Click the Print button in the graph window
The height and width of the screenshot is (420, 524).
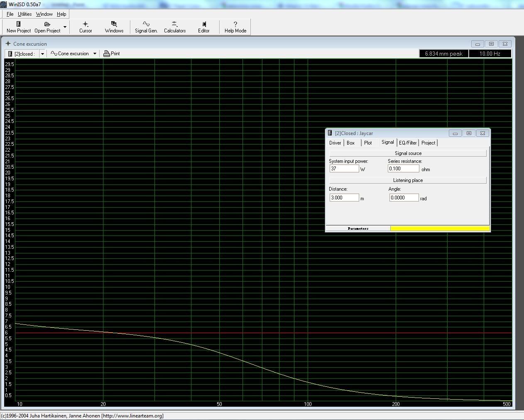click(x=112, y=54)
